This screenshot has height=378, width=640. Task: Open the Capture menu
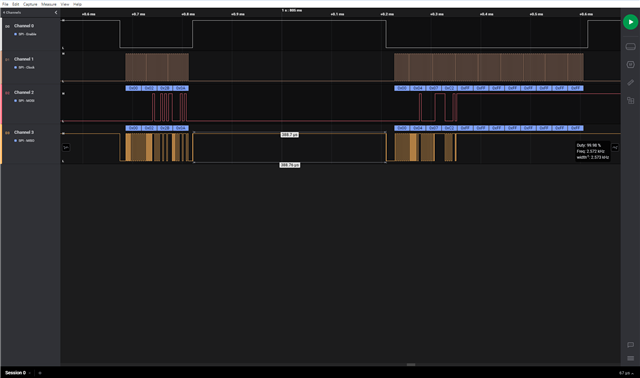[x=30, y=4]
